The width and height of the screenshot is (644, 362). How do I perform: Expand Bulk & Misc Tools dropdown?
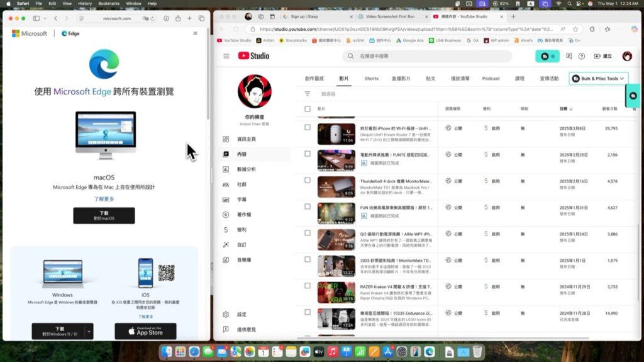pyautogui.click(x=599, y=79)
